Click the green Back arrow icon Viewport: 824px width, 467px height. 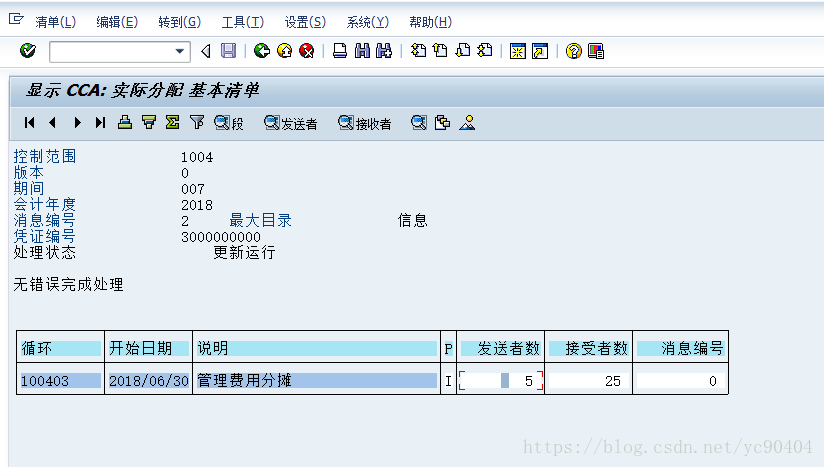click(x=262, y=51)
